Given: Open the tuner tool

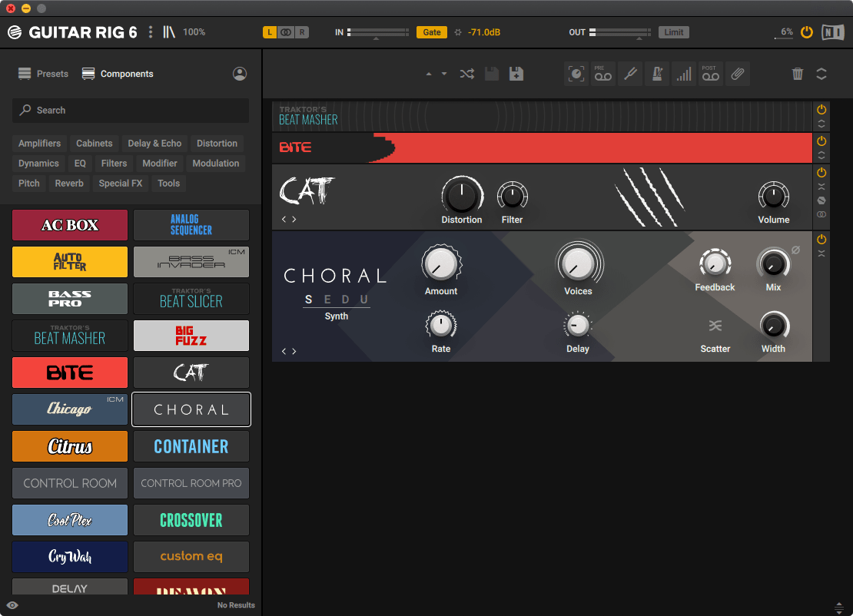Looking at the screenshot, I should [630, 74].
